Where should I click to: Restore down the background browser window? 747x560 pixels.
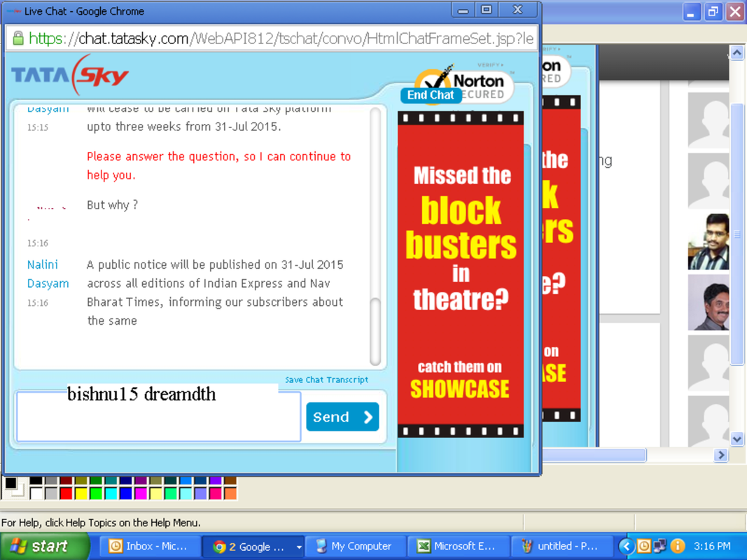713,11
